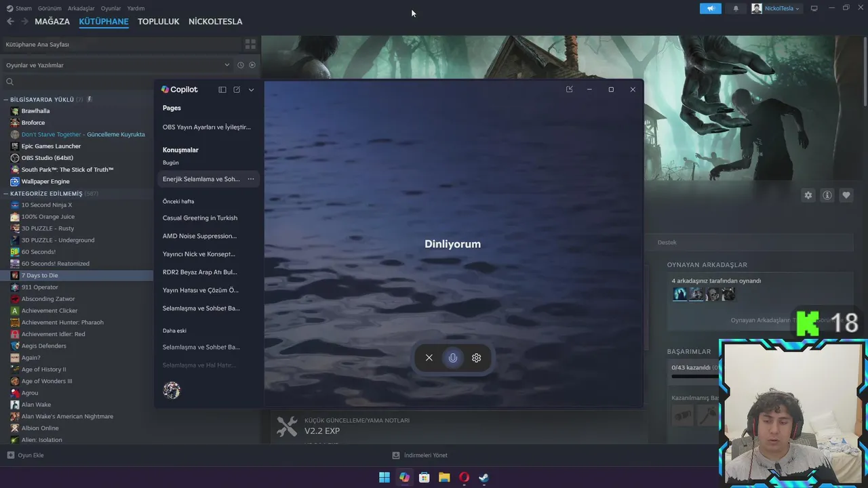Open the Yardım menu
This screenshot has width=868, height=488.
click(136, 8)
